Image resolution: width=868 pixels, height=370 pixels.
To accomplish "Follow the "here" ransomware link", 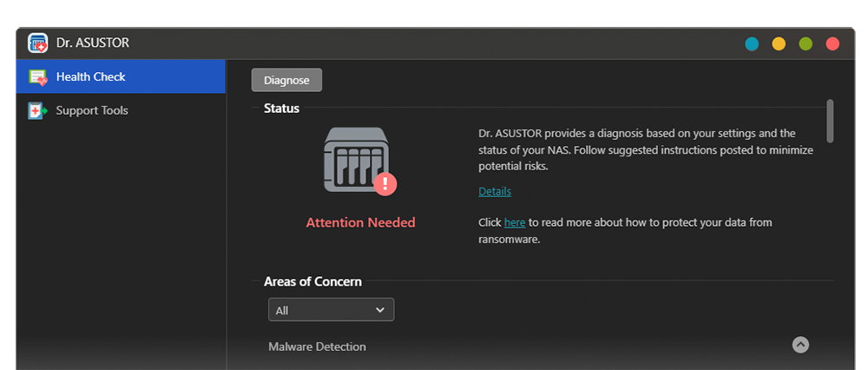I will (514, 222).
